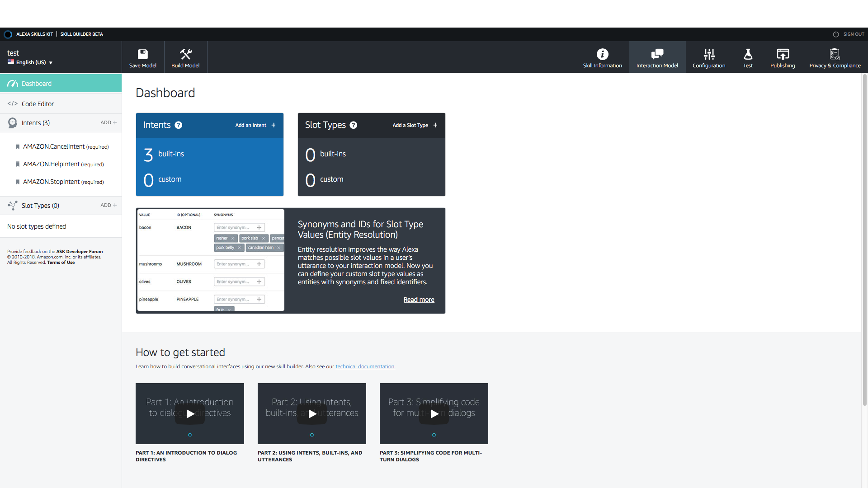Click ADD next to Intents section
Screen dimensions: 868x488
[108, 122]
